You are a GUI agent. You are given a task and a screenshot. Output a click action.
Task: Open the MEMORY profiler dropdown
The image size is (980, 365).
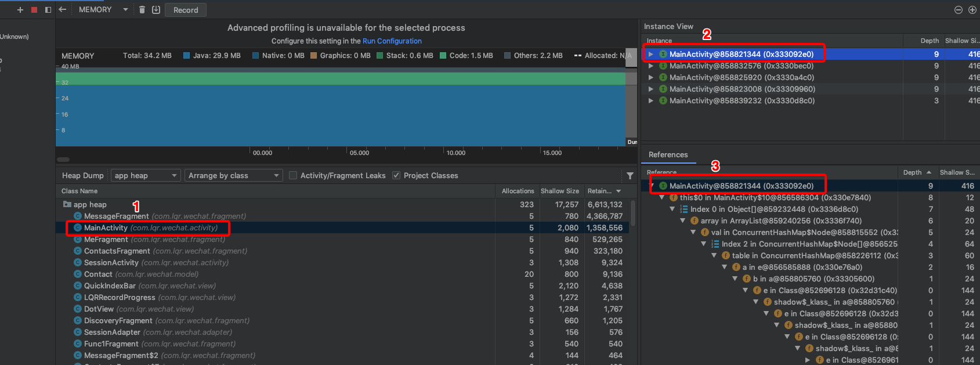[x=103, y=10]
